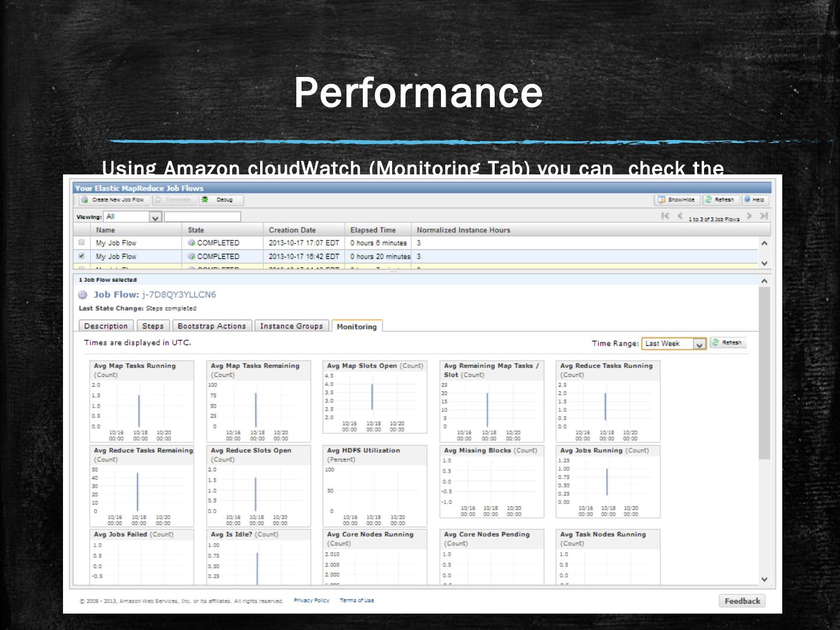
Task: Switch to the Steps tab
Action: click(x=153, y=326)
